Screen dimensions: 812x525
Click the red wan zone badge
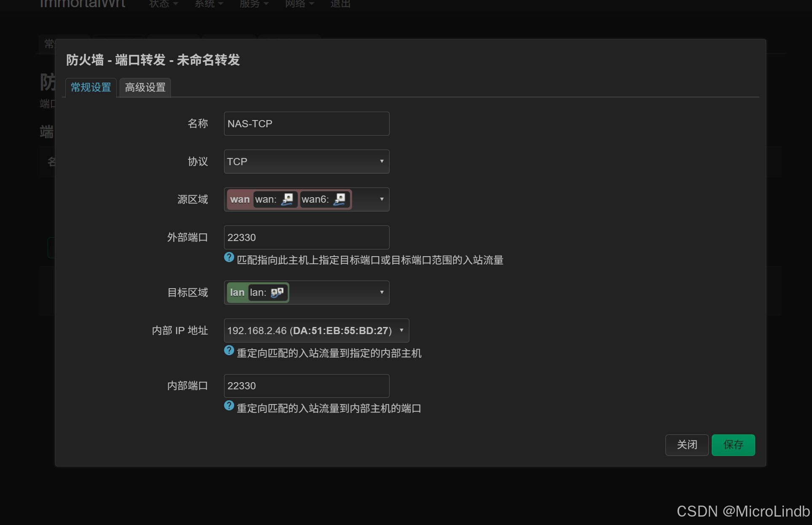point(240,199)
